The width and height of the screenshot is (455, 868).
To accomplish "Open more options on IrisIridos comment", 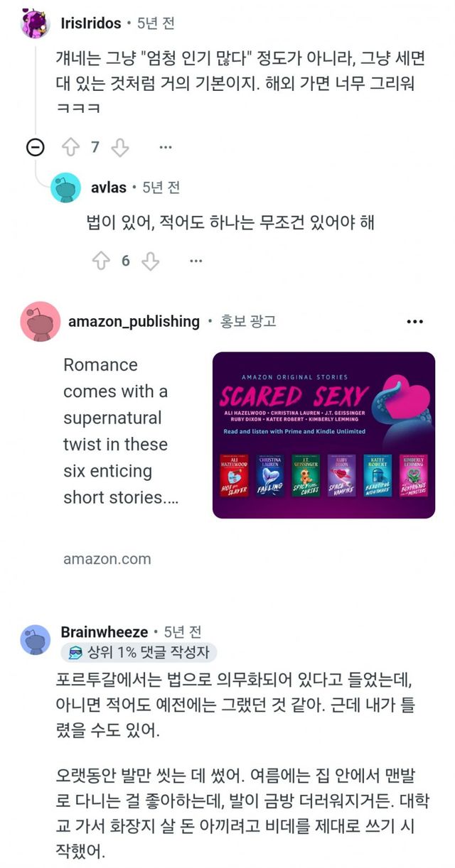I will pos(166,147).
